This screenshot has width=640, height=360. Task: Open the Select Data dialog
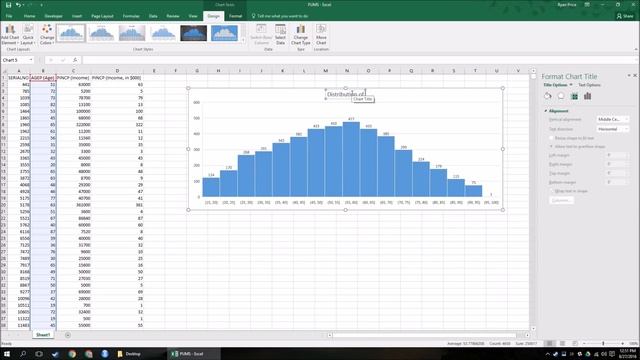[x=280, y=34]
